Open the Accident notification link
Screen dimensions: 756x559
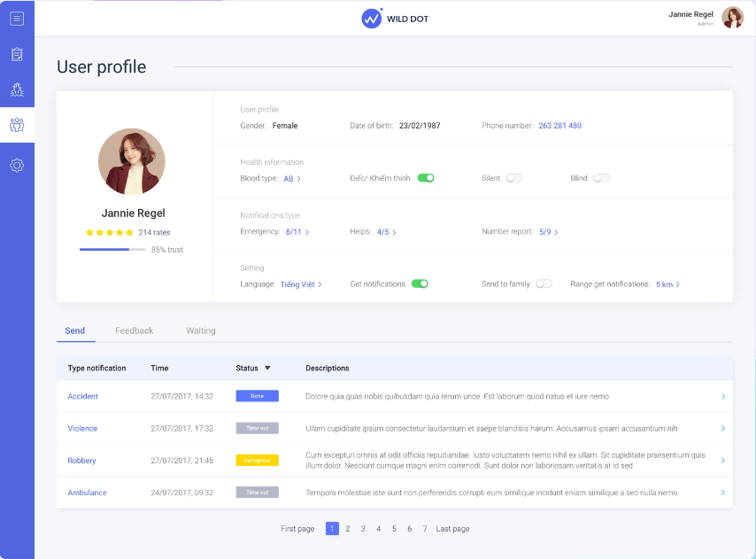(x=82, y=396)
